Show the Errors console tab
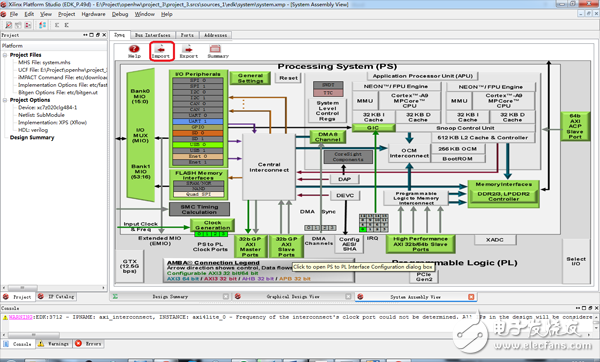Image resolution: width=600 pixels, height=362 pixels. [x=89, y=344]
